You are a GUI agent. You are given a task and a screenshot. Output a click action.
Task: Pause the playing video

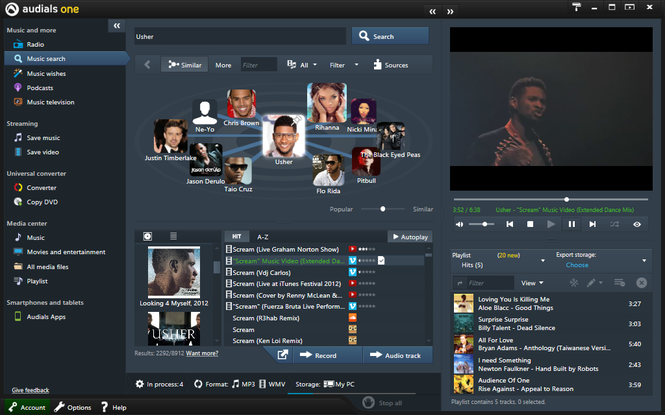coord(572,224)
